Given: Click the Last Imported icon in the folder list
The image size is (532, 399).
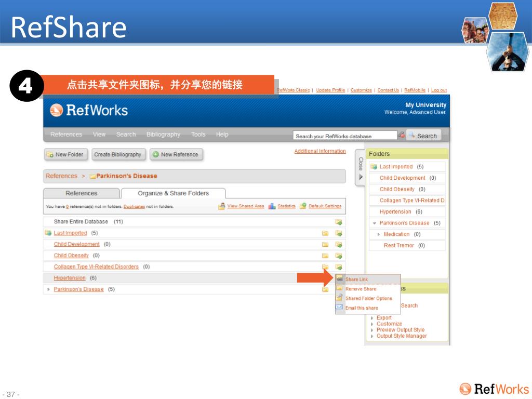Looking at the screenshot, I should pyautogui.click(x=48, y=233).
